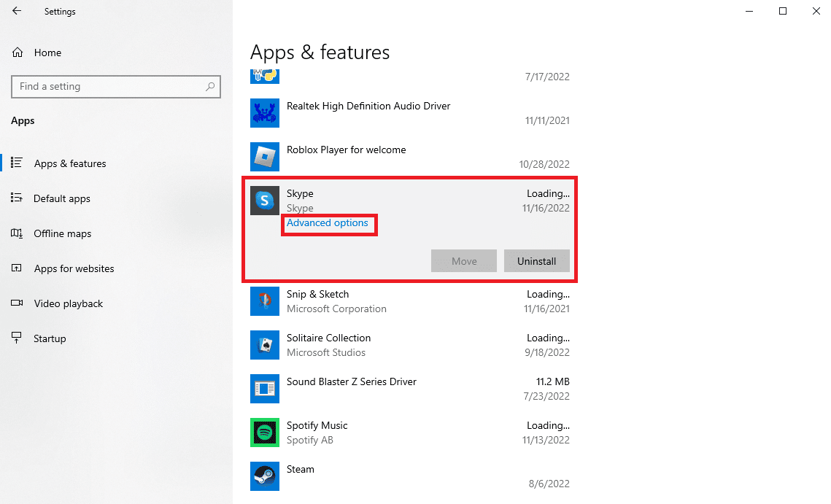Select the Spotify Music entry
831x504 pixels.
tap(410, 433)
